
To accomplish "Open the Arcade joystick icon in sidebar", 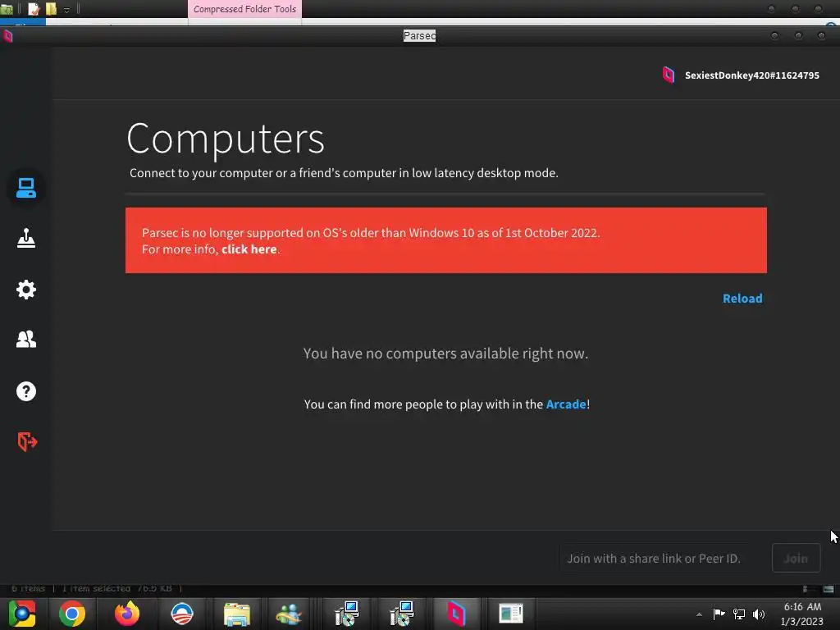I will tap(25, 239).
